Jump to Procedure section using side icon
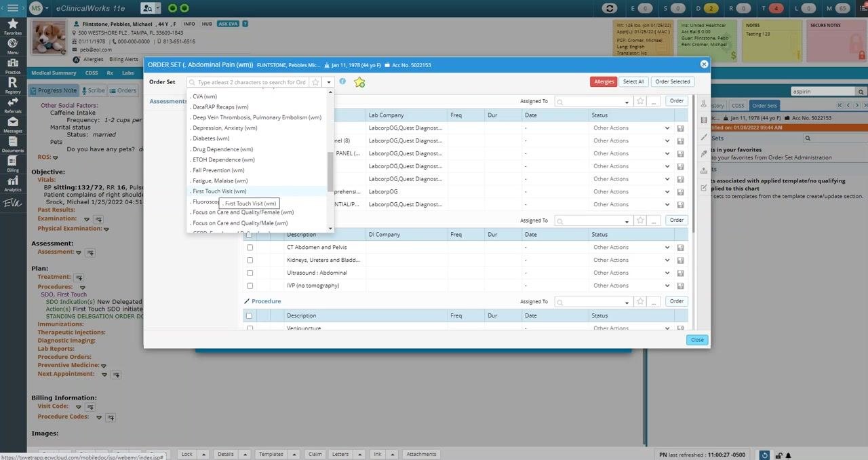Viewport: 868px width, 460px height. [703, 137]
